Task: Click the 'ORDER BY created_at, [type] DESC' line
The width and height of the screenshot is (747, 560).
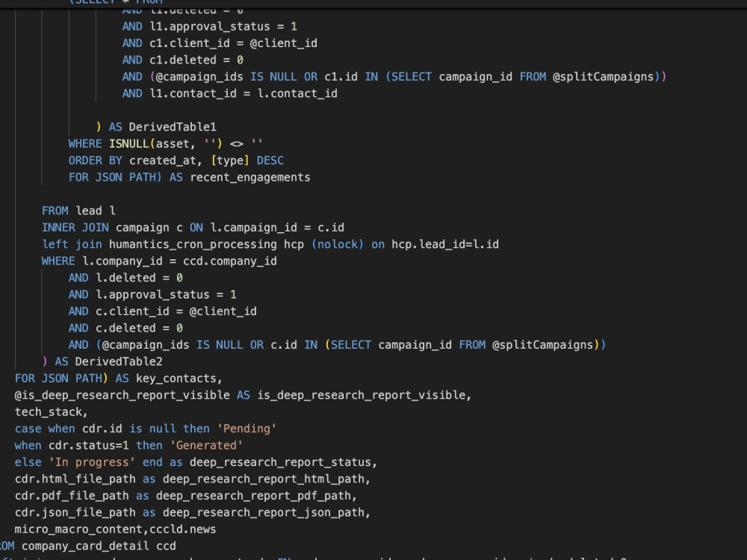Action: pyautogui.click(x=176, y=161)
